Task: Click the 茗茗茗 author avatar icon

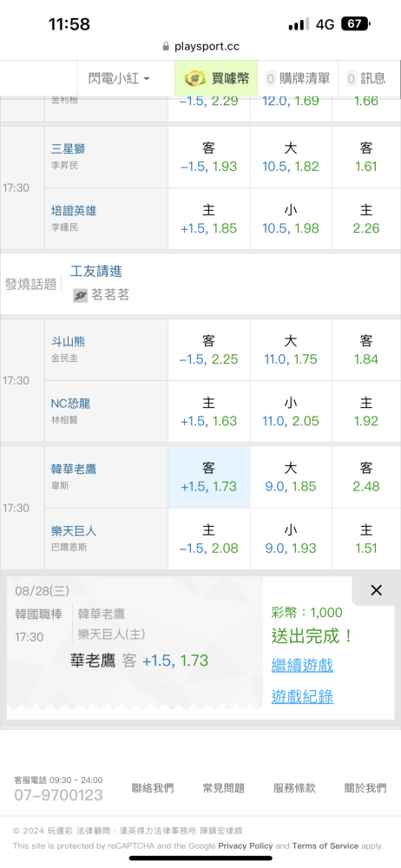Action: click(81, 296)
